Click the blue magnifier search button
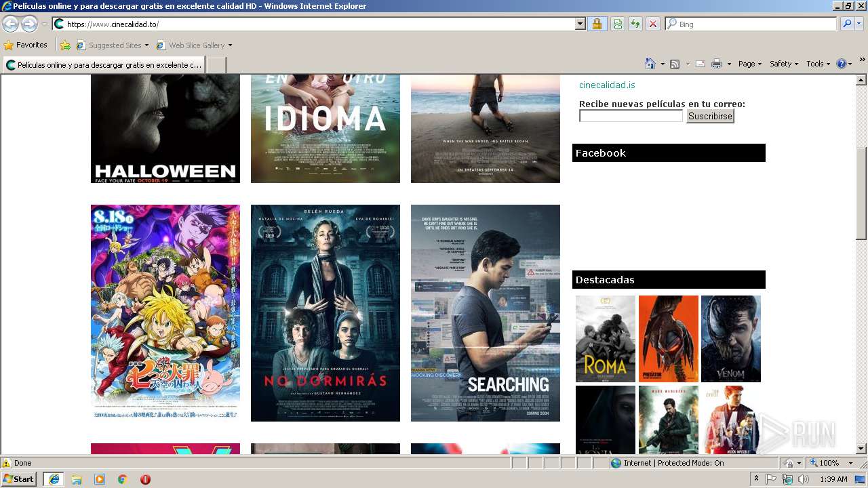This screenshot has height=488, width=868. click(x=846, y=24)
